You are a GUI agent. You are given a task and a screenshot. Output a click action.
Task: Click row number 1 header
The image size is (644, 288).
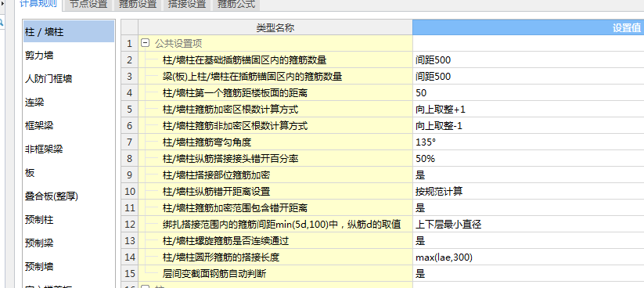[130, 44]
